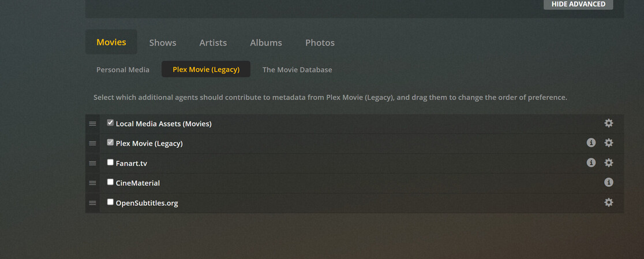Viewport: 644px width, 259px height.
Task: Click the HIDE ADVANCED button
Action: click(578, 4)
